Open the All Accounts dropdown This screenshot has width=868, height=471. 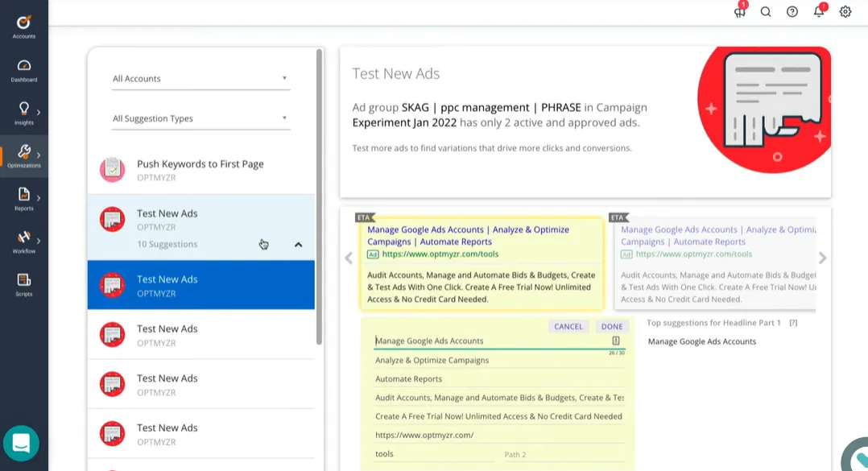(x=200, y=79)
